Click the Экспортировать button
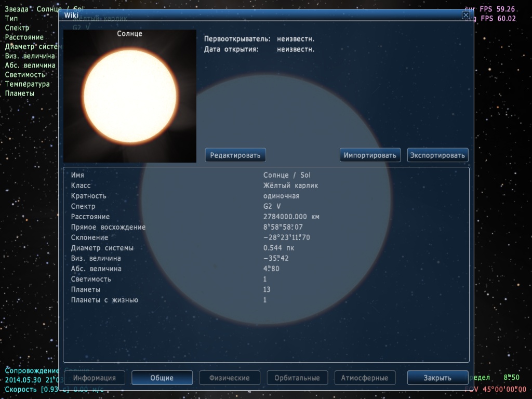This screenshot has width=532, height=399. pyautogui.click(x=437, y=155)
